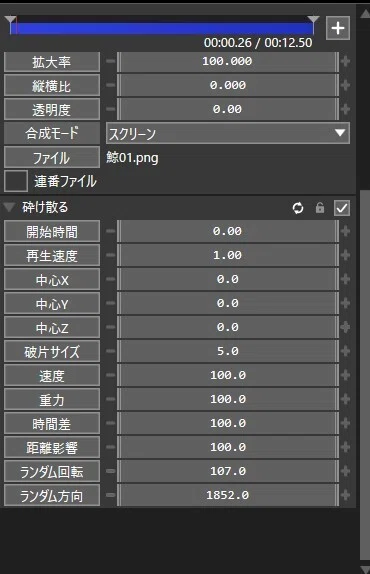Click the 中心Y label button

click(x=52, y=303)
